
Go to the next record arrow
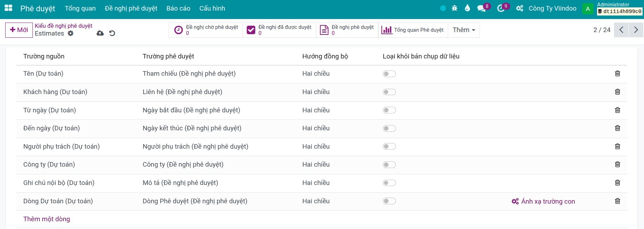636,30
